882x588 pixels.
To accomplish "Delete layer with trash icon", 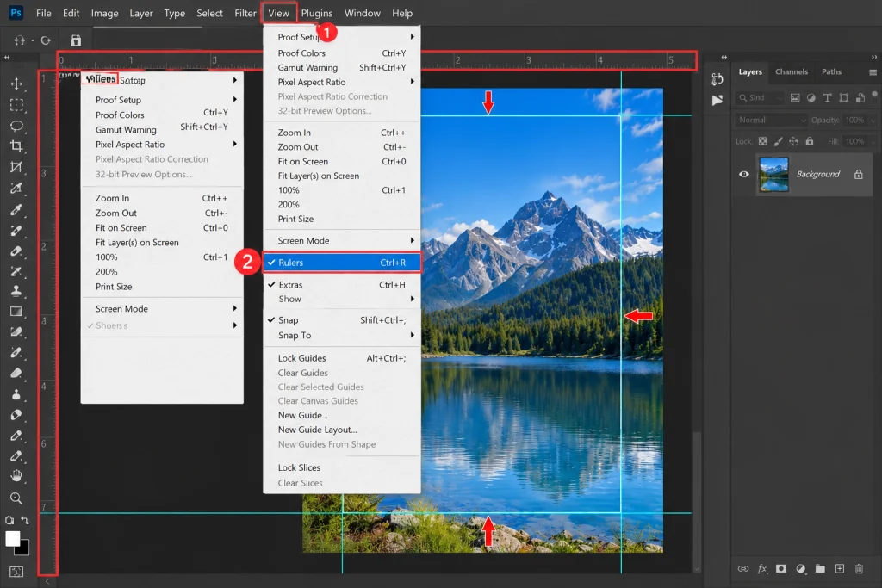I will pyautogui.click(x=859, y=569).
